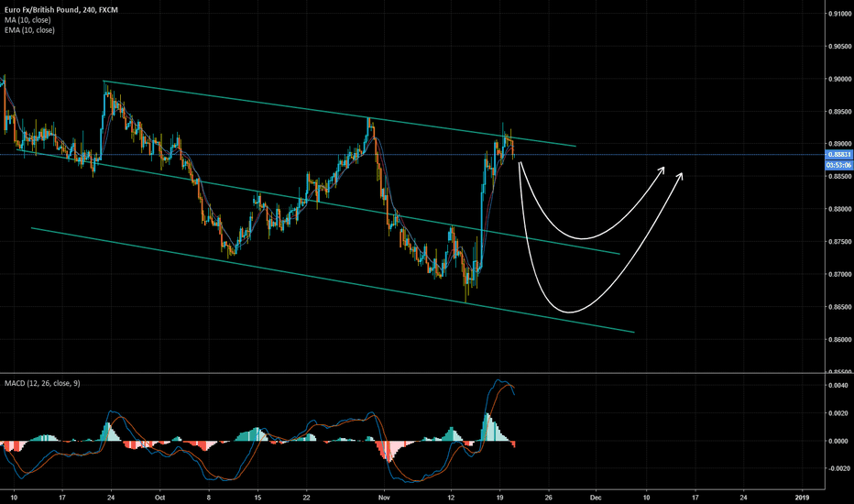Click the Nov date label on time axis

tap(385, 498)
